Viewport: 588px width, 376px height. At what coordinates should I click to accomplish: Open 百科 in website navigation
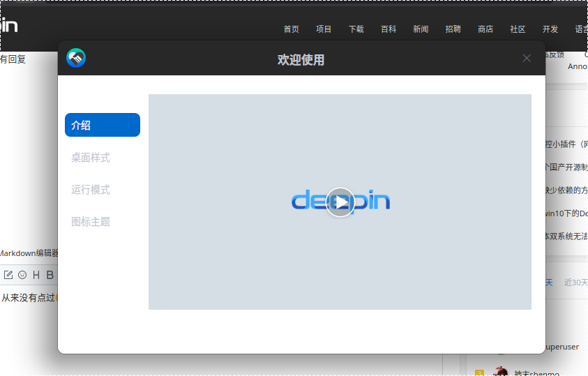[388, 29]
